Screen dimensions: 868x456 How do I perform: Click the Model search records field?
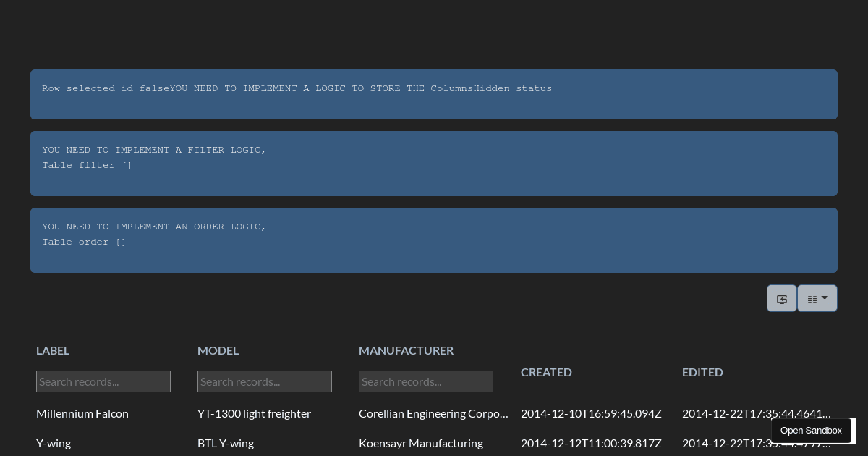click(x=265, y=381)
